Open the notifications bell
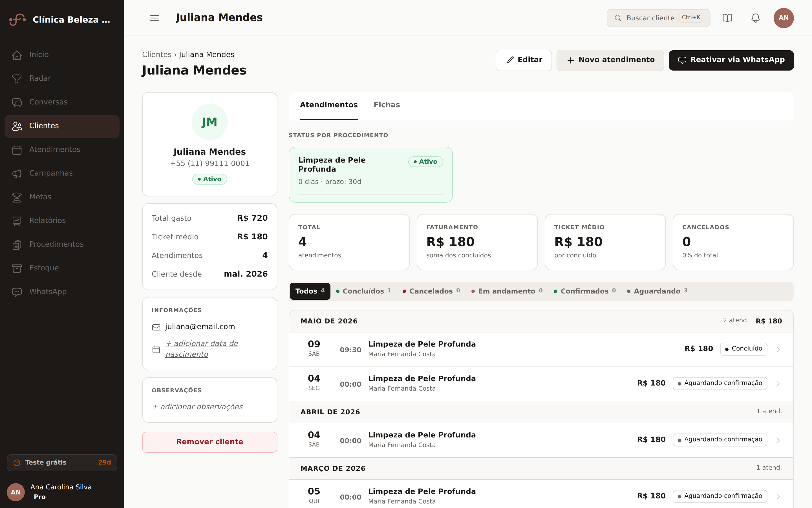The height and width of the screenshot is (508, 812). [x=755, y=18]
